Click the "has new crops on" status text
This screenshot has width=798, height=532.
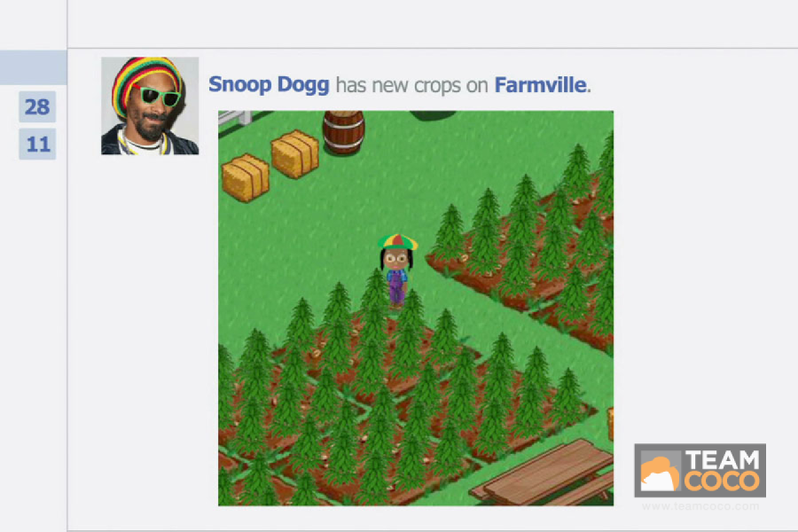pos(411,85)
